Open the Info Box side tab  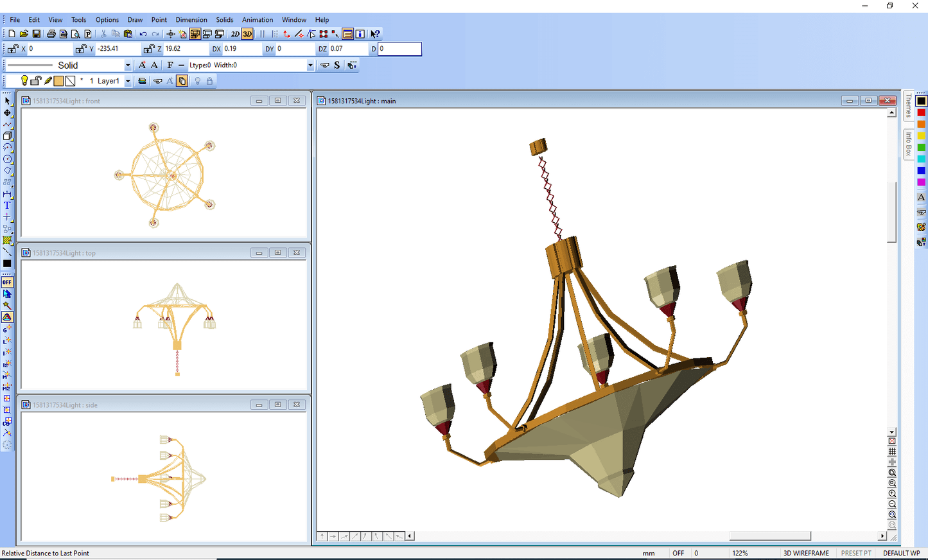pos(909,143)
